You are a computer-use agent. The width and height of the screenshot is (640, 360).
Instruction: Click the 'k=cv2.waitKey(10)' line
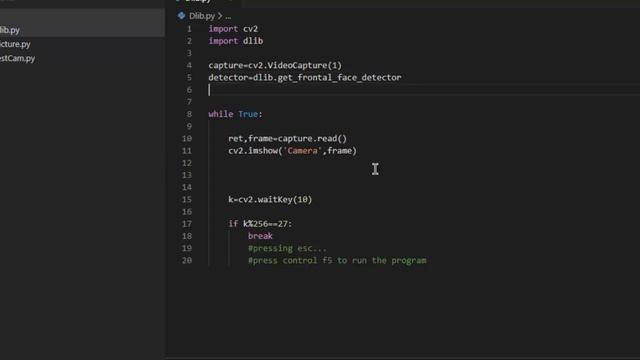coord(270,200)
